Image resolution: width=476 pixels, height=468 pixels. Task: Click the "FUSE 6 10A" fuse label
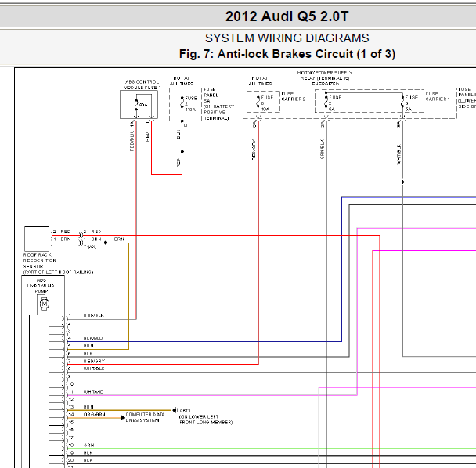267,103
